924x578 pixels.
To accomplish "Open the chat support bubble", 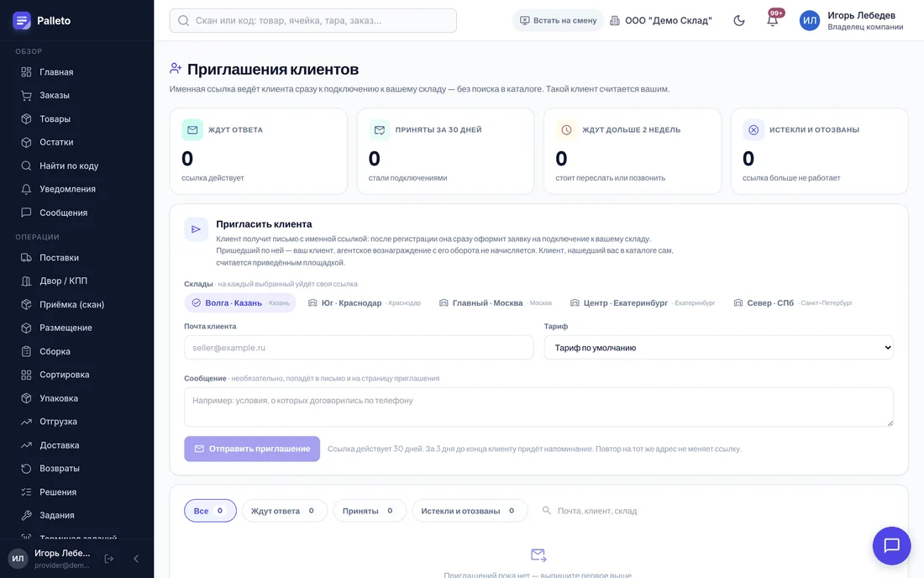I will pyautogui.click(x=891, y=545).
